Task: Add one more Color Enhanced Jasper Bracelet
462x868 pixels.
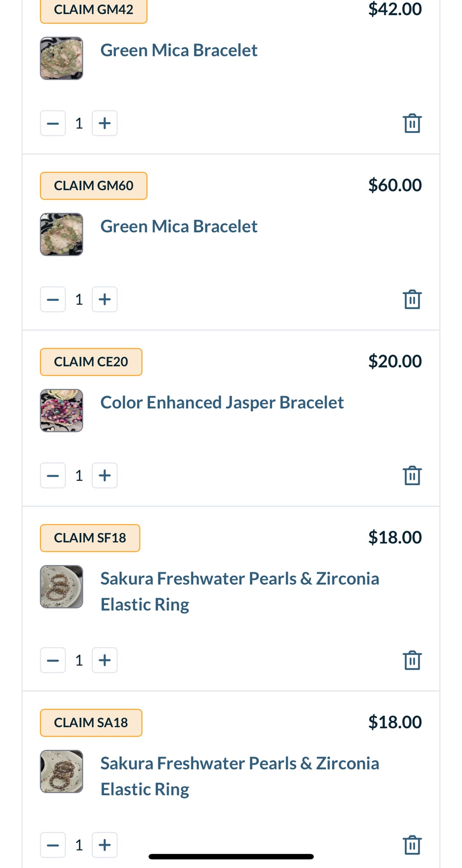Action: coord(105,475)
